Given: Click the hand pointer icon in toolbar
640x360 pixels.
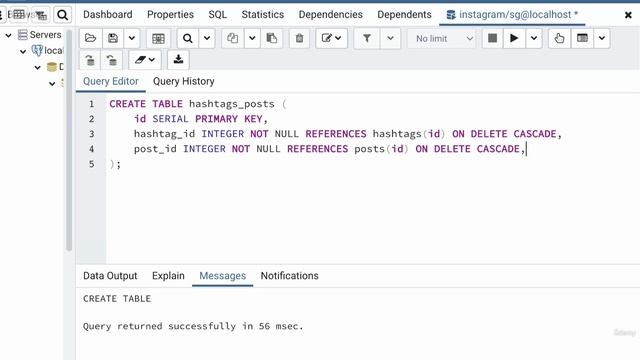Looking at the screenshot, I should pyautogui.click(x=559, y=38).
